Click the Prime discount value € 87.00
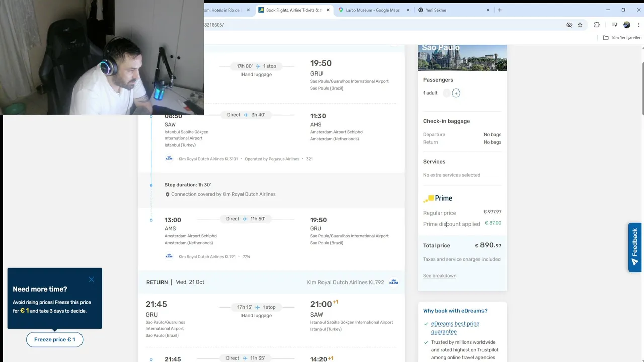Screen dimensions: 644x362 [x=493, y=223]
